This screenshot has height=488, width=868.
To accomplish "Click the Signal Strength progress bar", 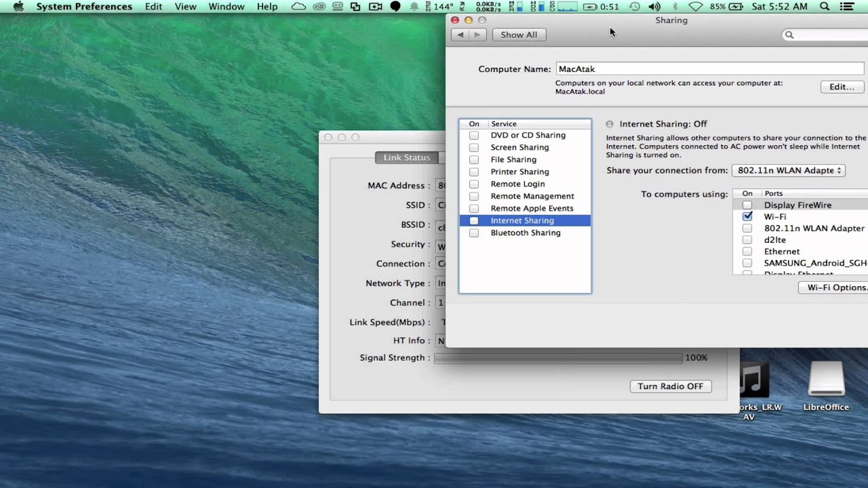I will [558, 358].
